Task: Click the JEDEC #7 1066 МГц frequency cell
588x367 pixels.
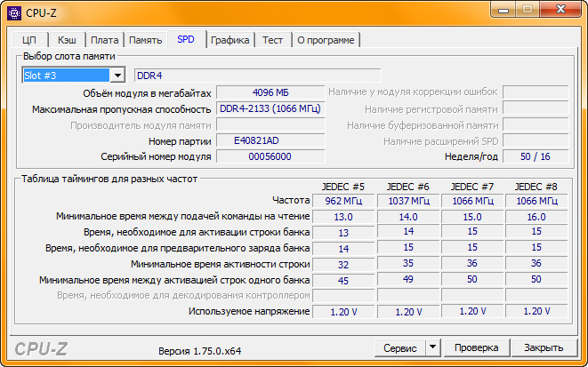Action: click(472, 201)
